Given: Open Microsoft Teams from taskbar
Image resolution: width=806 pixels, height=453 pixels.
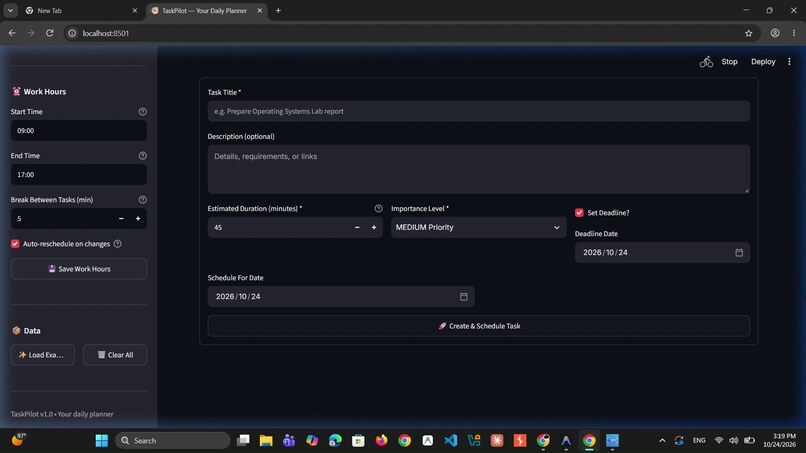Looking at the screenshot, I should point(289,441).
